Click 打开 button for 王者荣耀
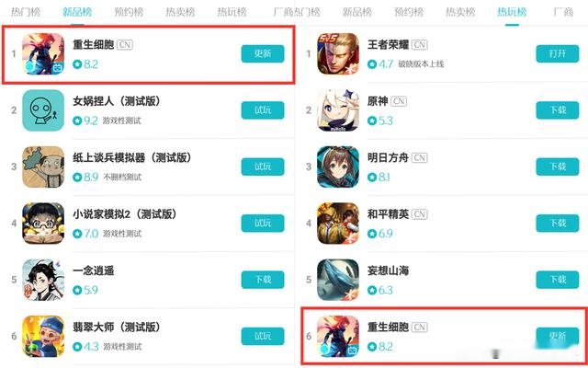 point(558,53)
